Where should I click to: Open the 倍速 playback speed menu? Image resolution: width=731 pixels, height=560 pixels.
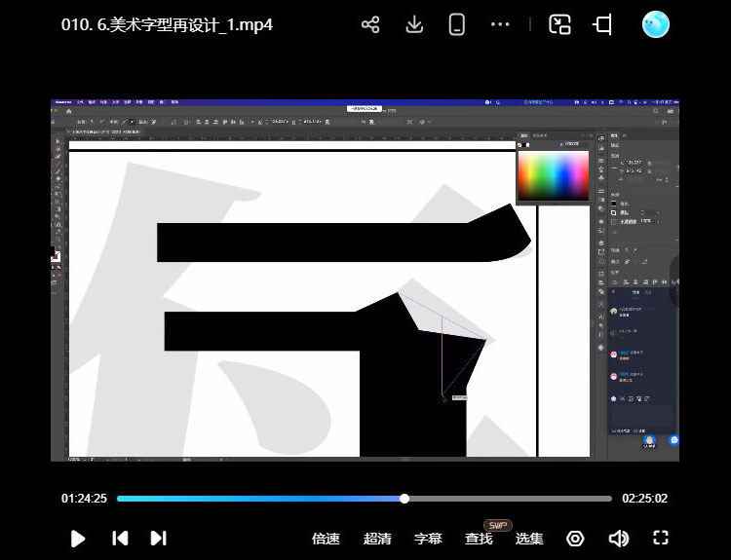click(326, 539)
